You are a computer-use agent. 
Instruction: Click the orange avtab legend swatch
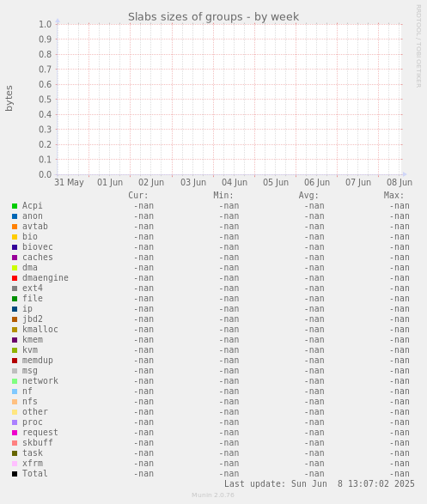15,227
